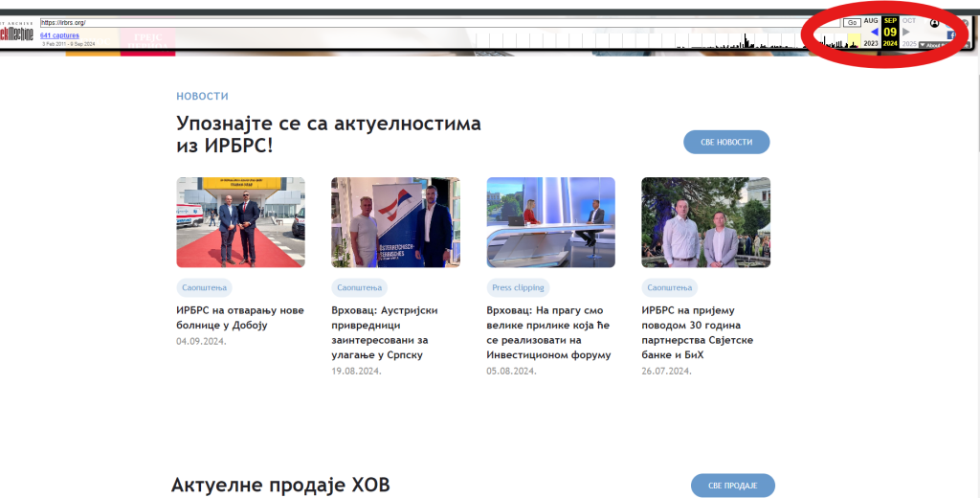Open article ИРБРС на отварању нове болнице у Добоју

(240, 318)
